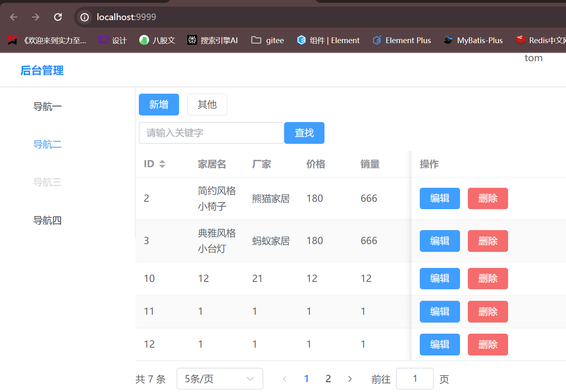
Task: Edit the 典雅风格小台灯 row
Action: [x=440, y=241]
